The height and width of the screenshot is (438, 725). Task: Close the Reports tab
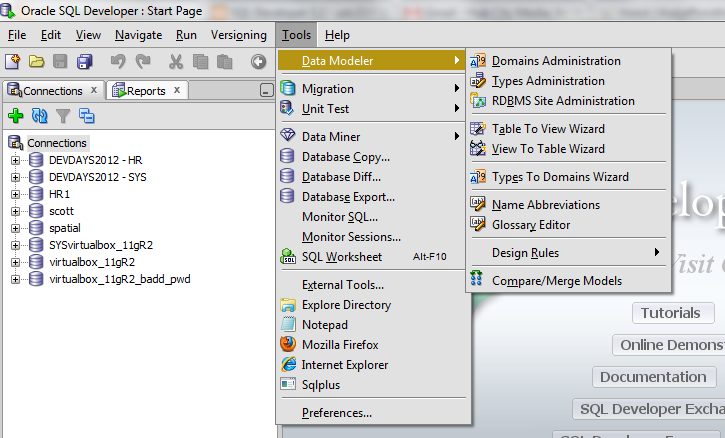pos(177,90)
